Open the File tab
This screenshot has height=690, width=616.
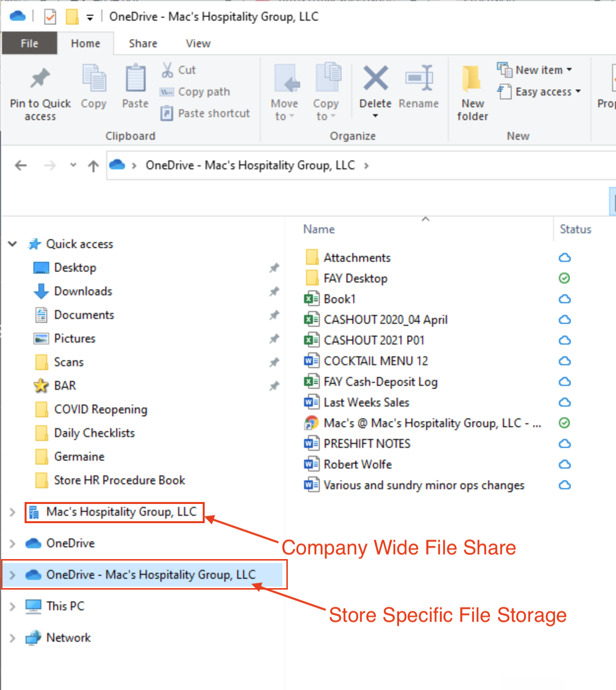pos(30,43)
